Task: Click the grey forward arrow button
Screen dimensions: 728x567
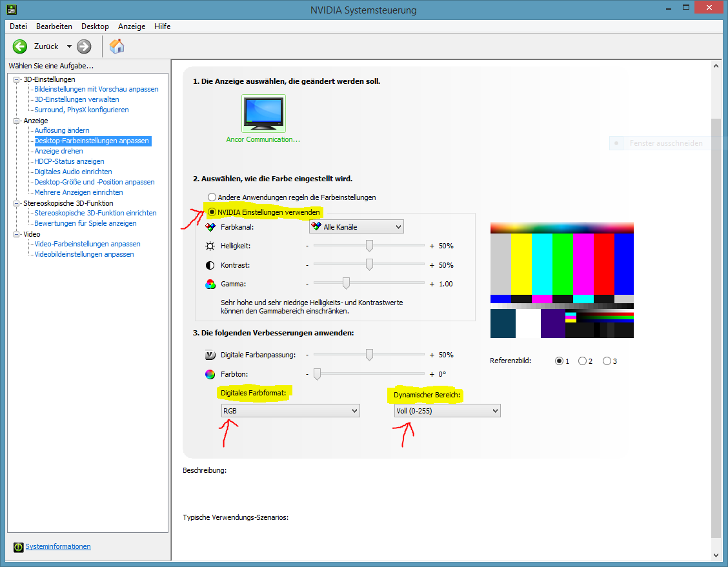Action: point(84,46)
